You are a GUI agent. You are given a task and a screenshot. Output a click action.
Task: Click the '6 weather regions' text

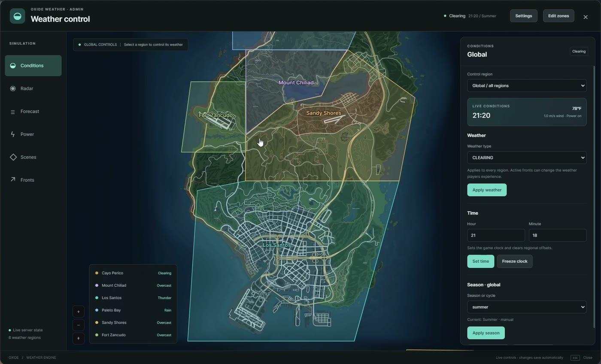click(x=25, y=338)
